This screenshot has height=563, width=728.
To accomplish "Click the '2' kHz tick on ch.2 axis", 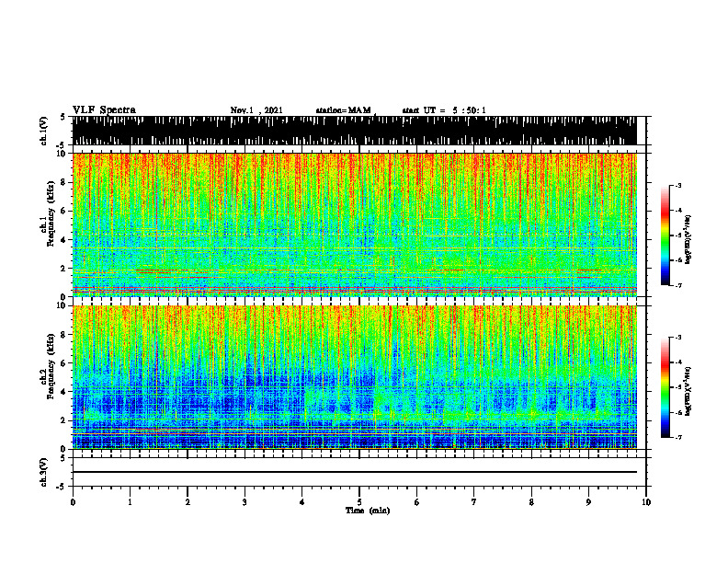I will [64, 420].
